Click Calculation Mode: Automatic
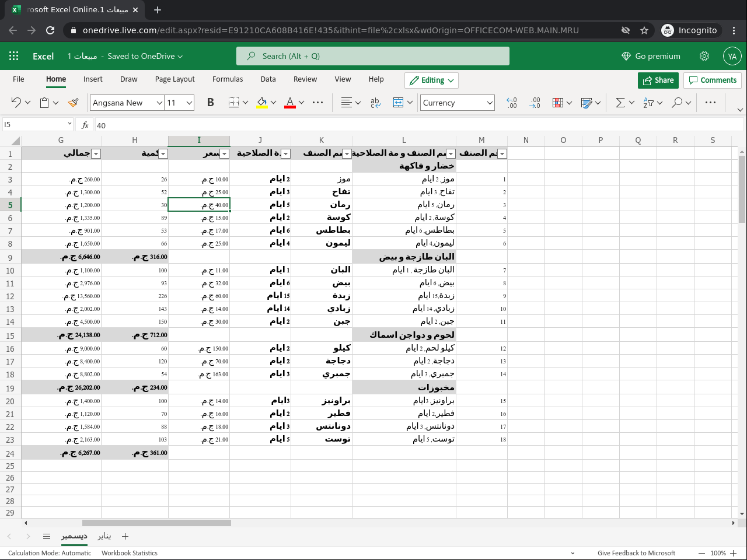 [50, 553]
